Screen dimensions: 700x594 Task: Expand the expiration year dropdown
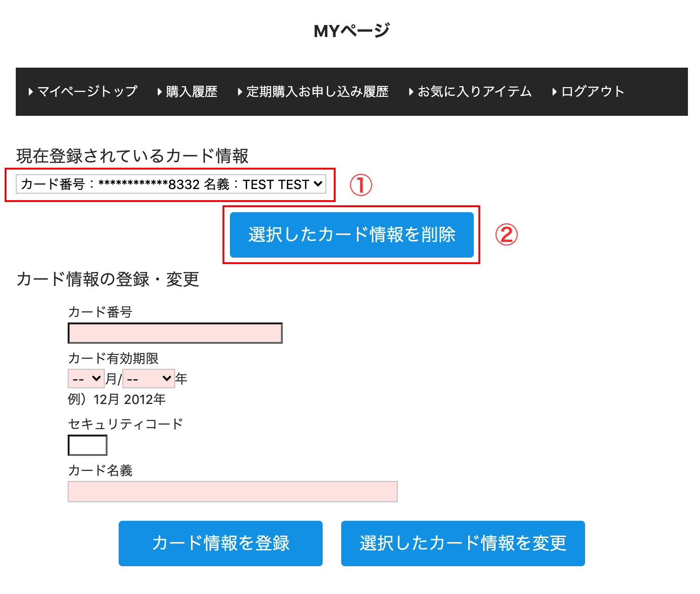tap(149, 379)
